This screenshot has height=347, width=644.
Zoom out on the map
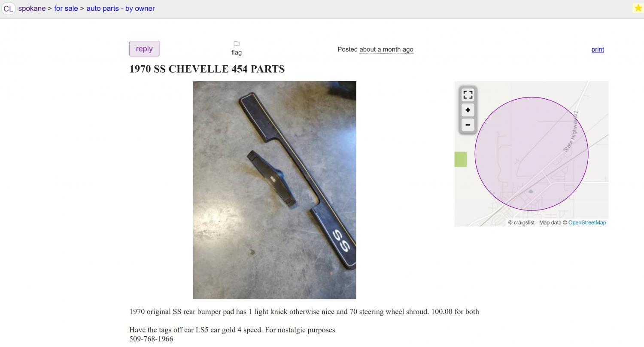[x=468, y=125]
